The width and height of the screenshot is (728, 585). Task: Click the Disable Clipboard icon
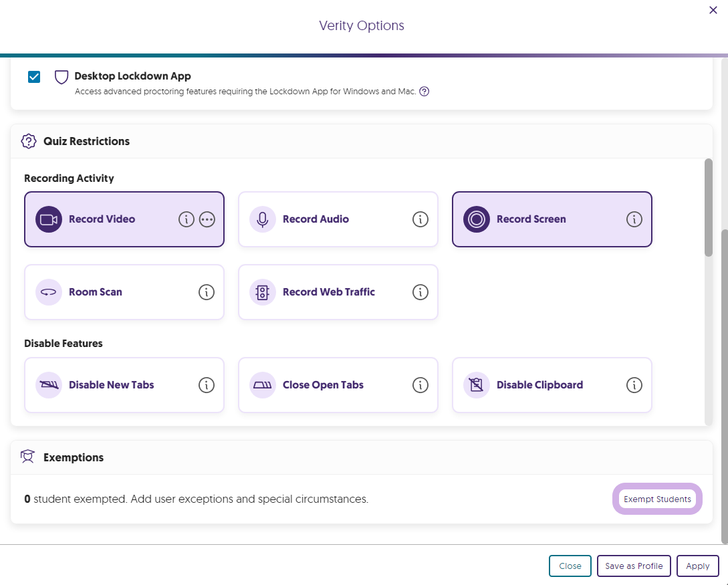point(477,385)
